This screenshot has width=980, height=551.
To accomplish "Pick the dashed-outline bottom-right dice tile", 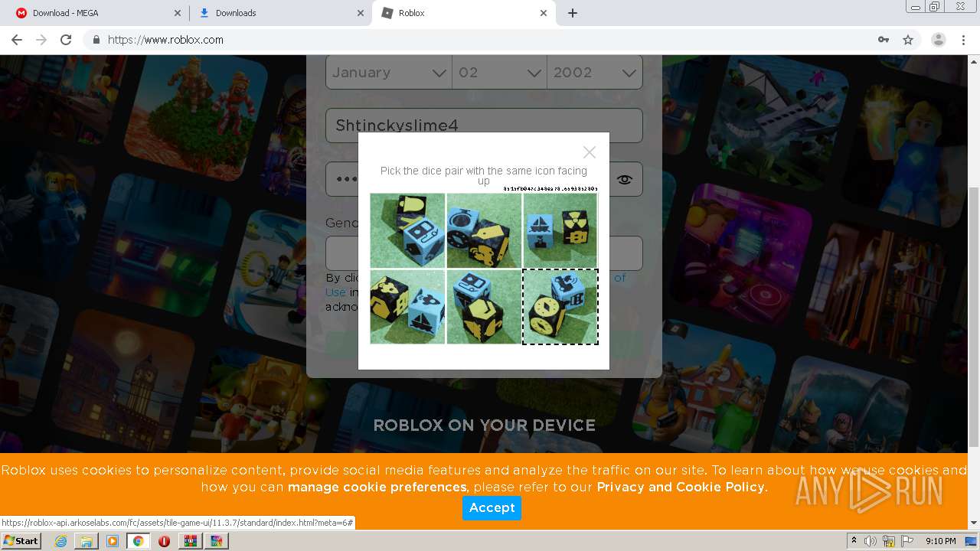I will click(x=560, y=306).
